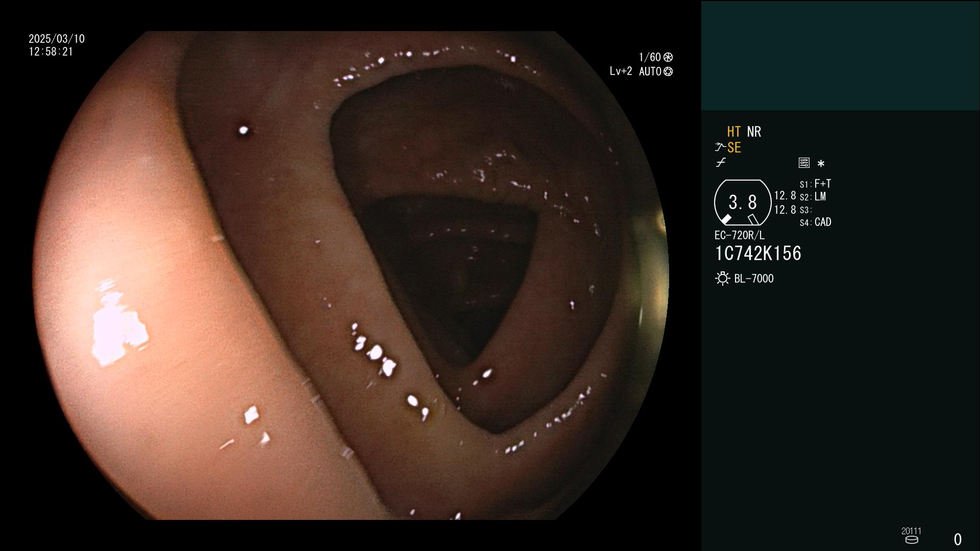The image size is (980, 551).
Task: Click the hollow channel marker in scope diagram
Action: click(x=753, y=219)
